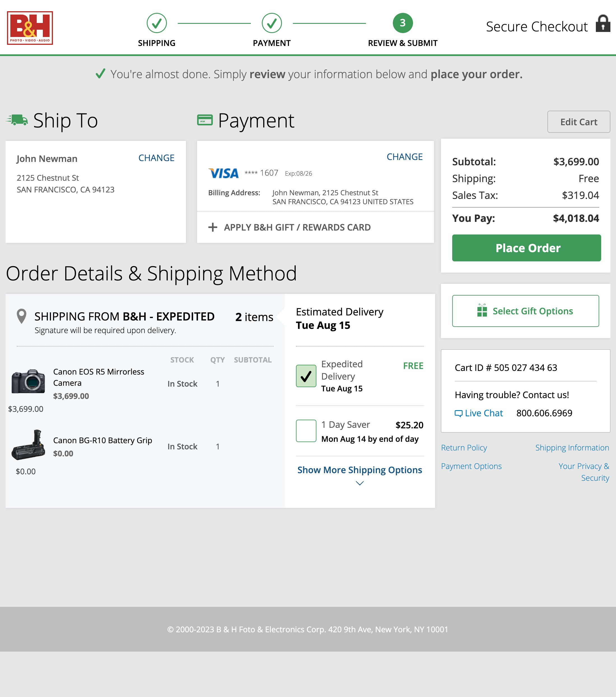The width and height of the screenshot is (616, 697).
Task: Click the B&H logo
Action: pyautogui.click(x=30, y=28)
